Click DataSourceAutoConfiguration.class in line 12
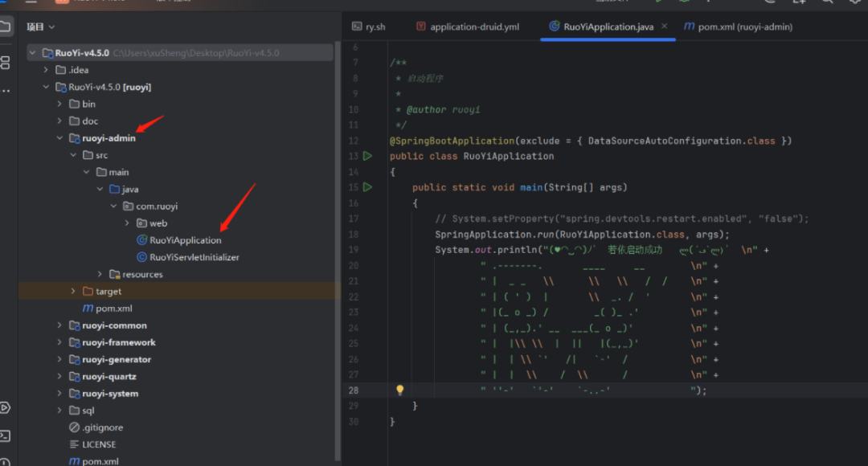 [682, 141]
